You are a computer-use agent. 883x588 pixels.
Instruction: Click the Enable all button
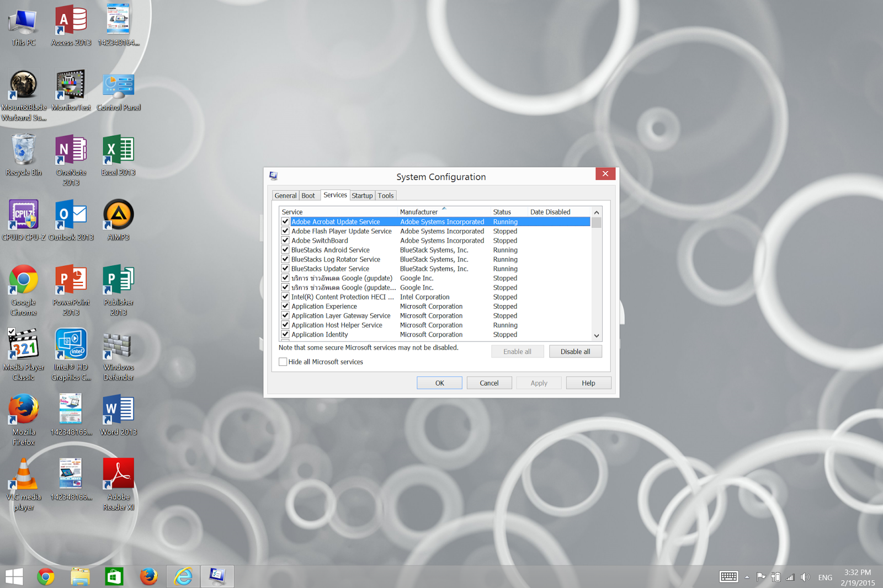pyautogui.click(x=517, y=351)
